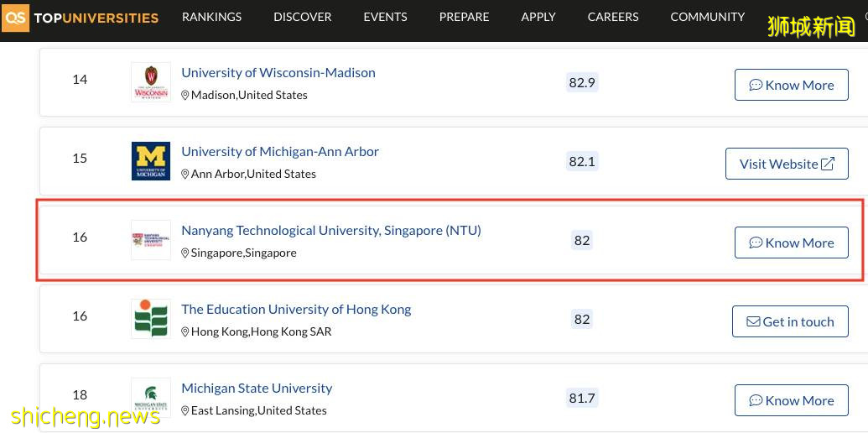Image resolution: width=868 pixels, height=433 pixels.
Task: Open the Community menu
Action: (x=707, y=17)
